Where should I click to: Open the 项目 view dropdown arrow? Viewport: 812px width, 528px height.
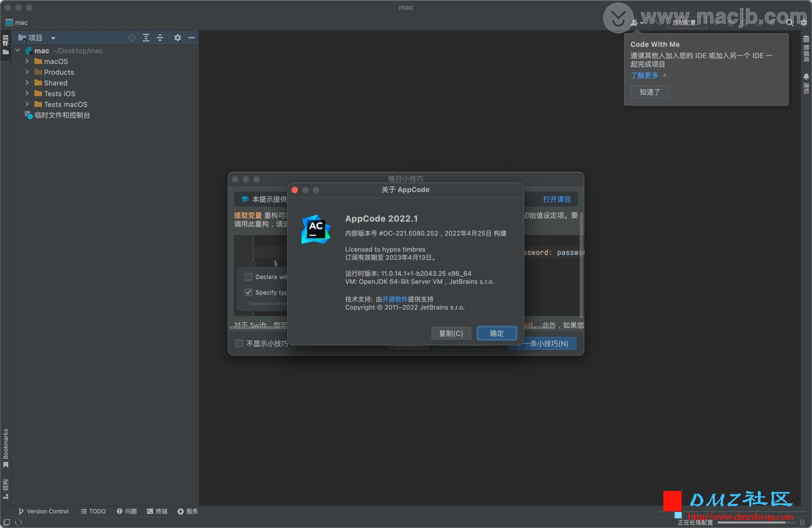53,38
